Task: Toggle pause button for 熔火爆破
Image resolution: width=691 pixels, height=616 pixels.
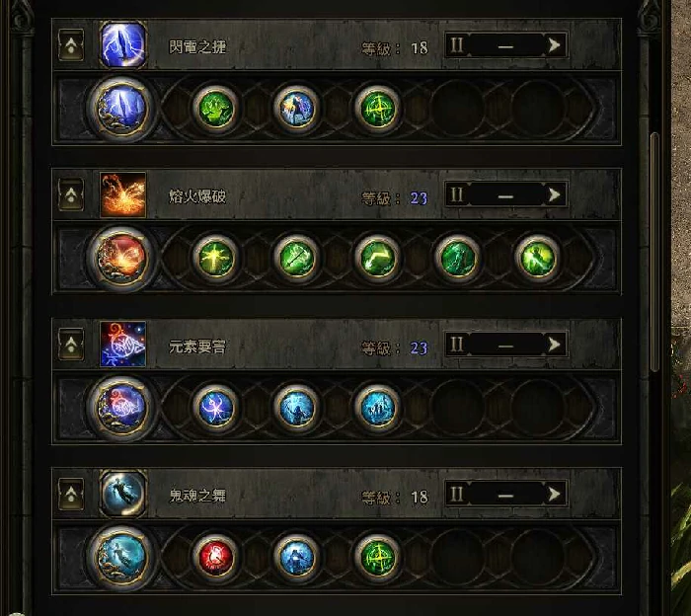Action: pos(456,194)
